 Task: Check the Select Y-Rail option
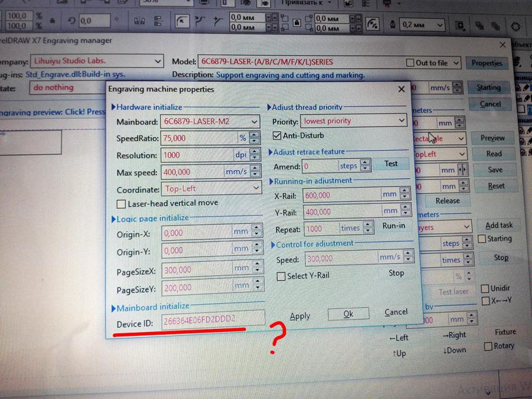coord(281,276)
